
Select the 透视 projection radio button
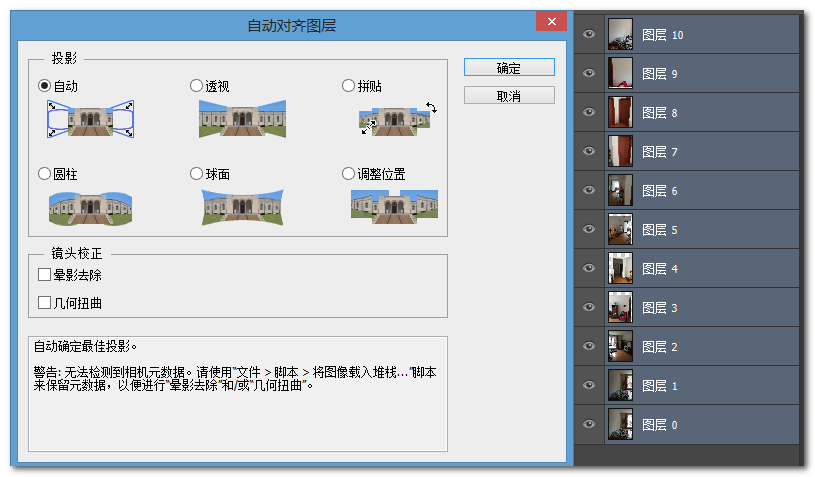(196, 86)
